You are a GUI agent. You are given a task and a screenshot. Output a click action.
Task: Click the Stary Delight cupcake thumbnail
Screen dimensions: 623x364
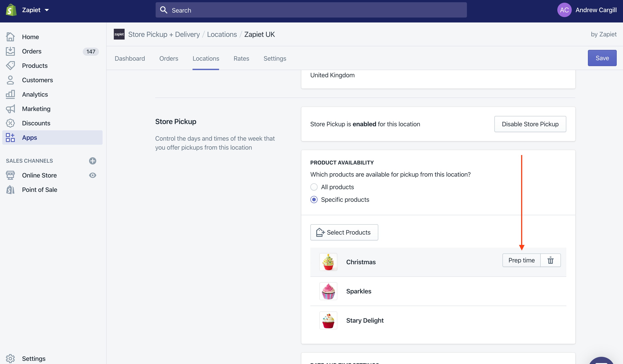328,320
